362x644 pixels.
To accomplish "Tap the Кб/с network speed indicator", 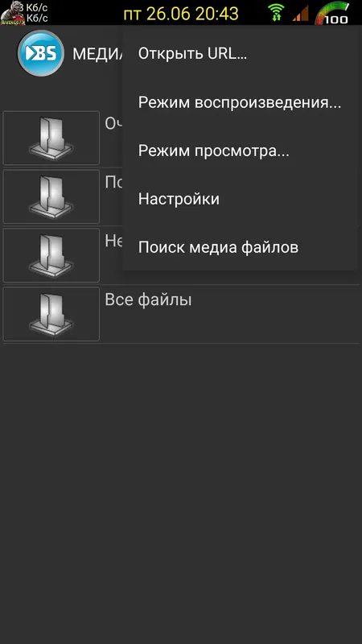I will pyautogui.click(x=37, y=13).
